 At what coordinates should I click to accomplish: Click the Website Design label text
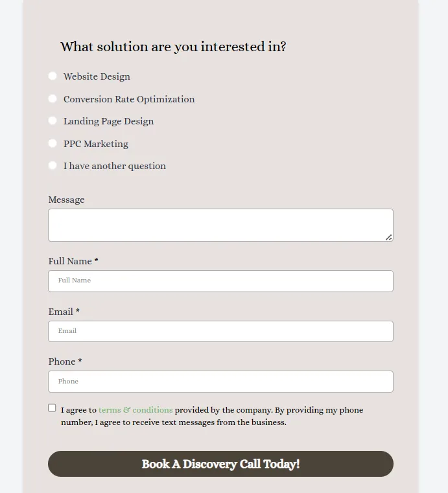[97, 76]
